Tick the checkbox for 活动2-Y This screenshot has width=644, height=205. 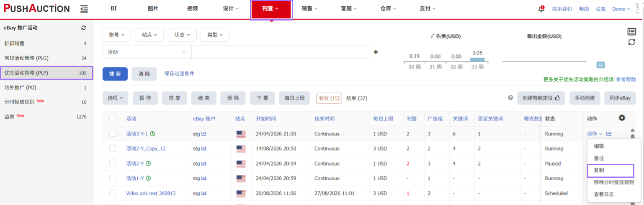pyautogui.click(x=113, y=163)
